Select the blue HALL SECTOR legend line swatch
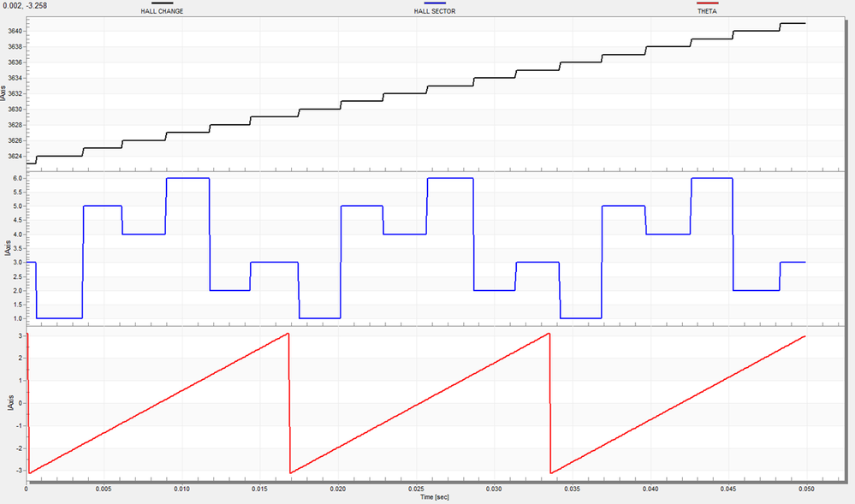The image size is (855, 504). [435, 3]
